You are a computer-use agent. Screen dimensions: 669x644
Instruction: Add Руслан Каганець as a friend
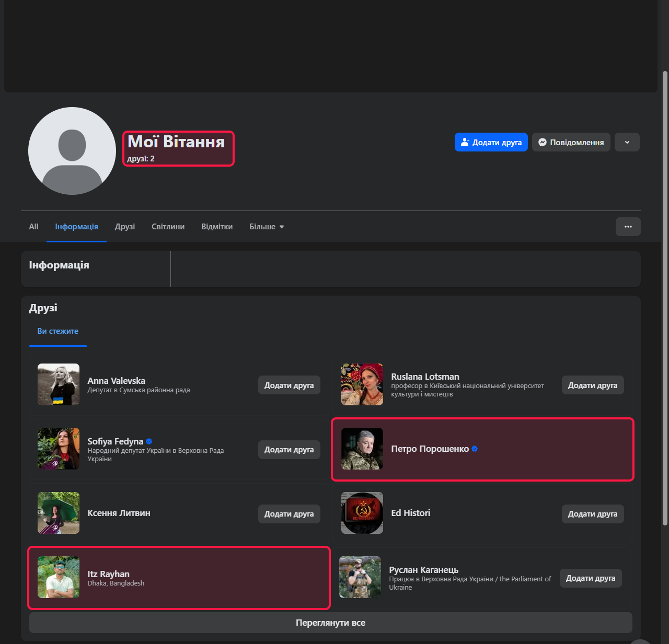point(591,578)
